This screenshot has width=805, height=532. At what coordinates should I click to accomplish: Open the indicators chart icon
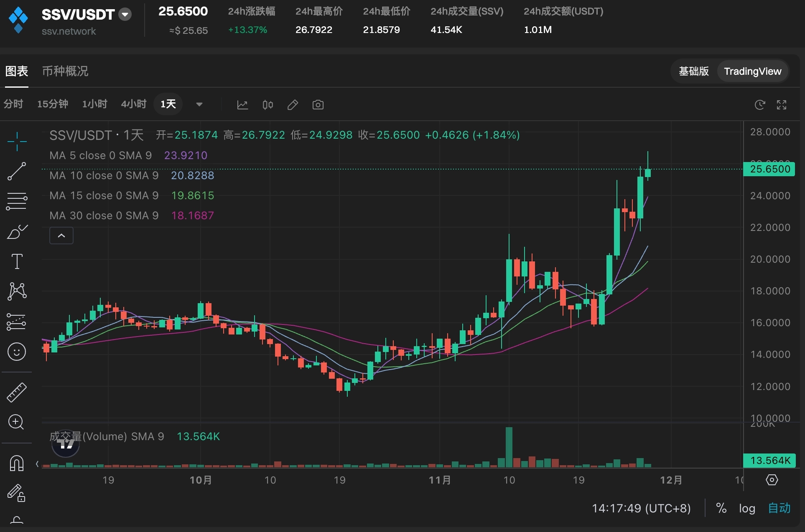[242, 105]
